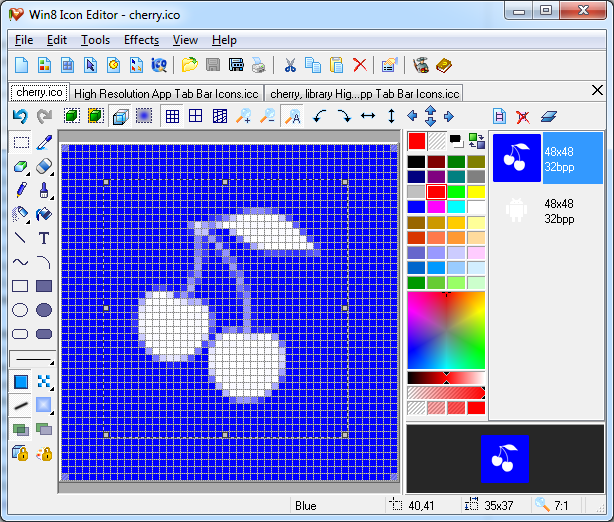This screenshot has width=614, height=522.
Task: Toggle the 3D cube preview button
Action: [x=121, y=117]
